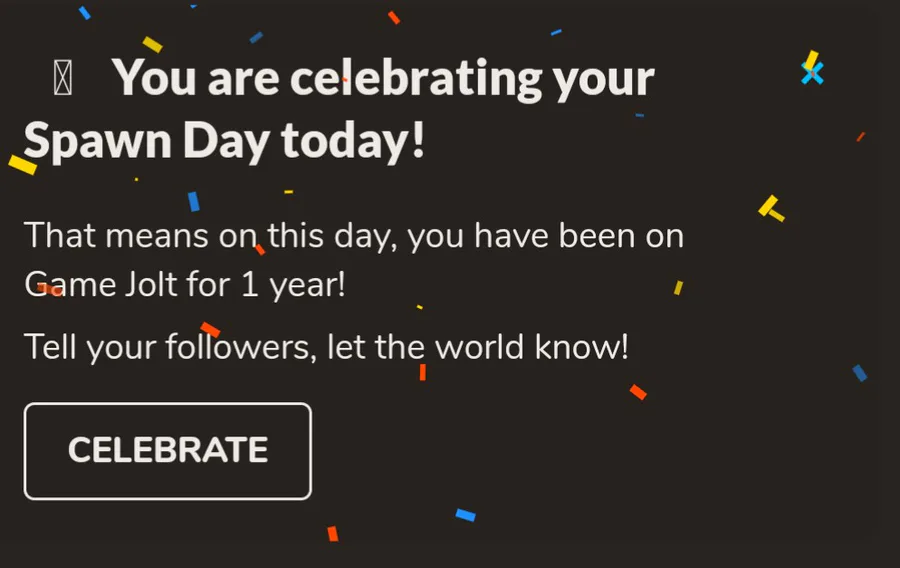This screenshot has width=900, height=568.
Task: Click the yellow T-shaped confetti piece
Action: pos(771,208)
